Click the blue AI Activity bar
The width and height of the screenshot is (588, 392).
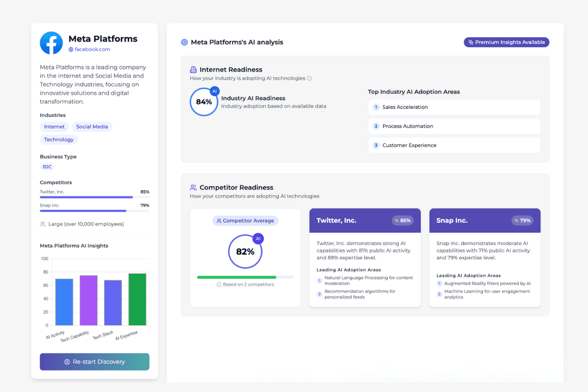tap(64, 302)
